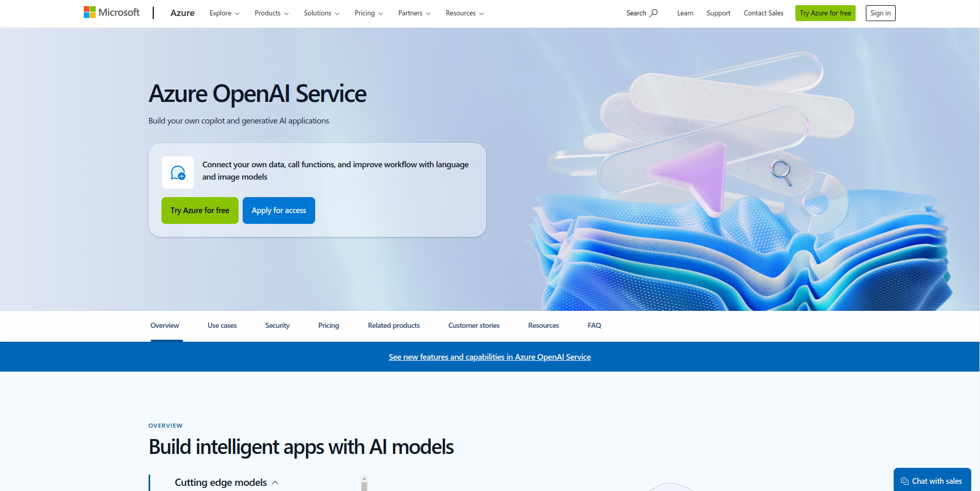Expand the Products dropdown
This screenshot has width=980, height=491.
(x=271, y=13)
